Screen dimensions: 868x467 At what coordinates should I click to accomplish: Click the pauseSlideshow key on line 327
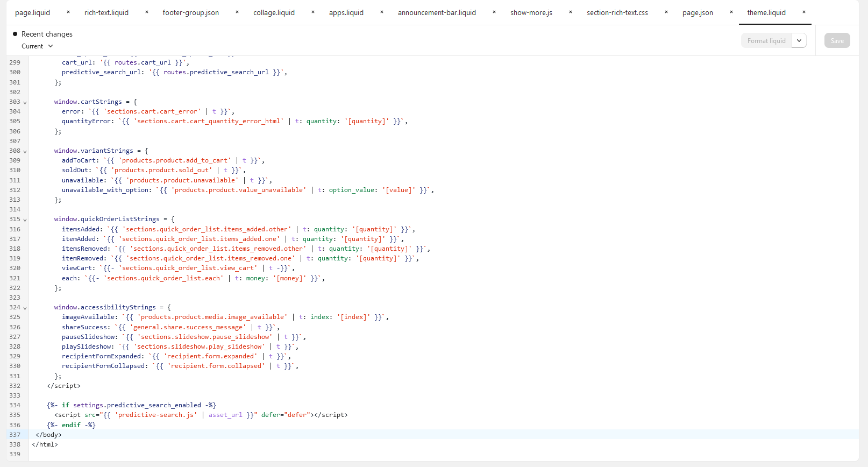[88, 337]
